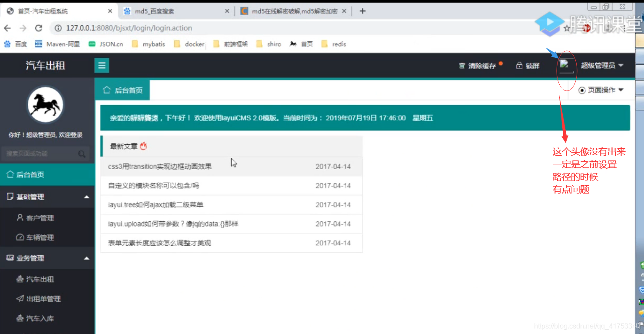Click the 客户管理 person icon
The image size is (644, 334).
20,217
